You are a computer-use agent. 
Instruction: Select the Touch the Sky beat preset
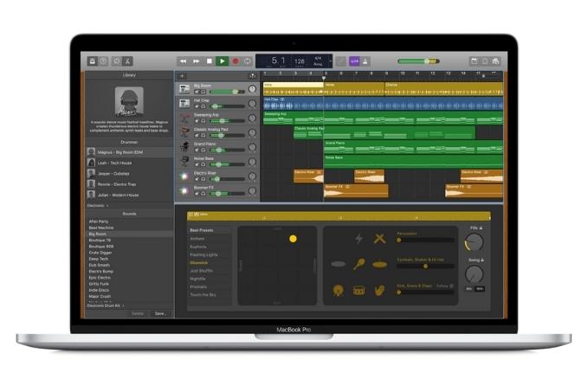pyautogui.click(x=210, y=295)
